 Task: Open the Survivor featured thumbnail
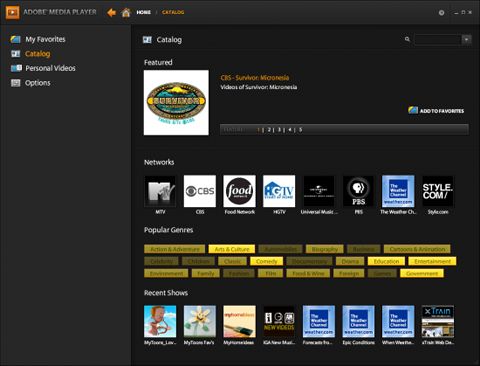[176, 103]
